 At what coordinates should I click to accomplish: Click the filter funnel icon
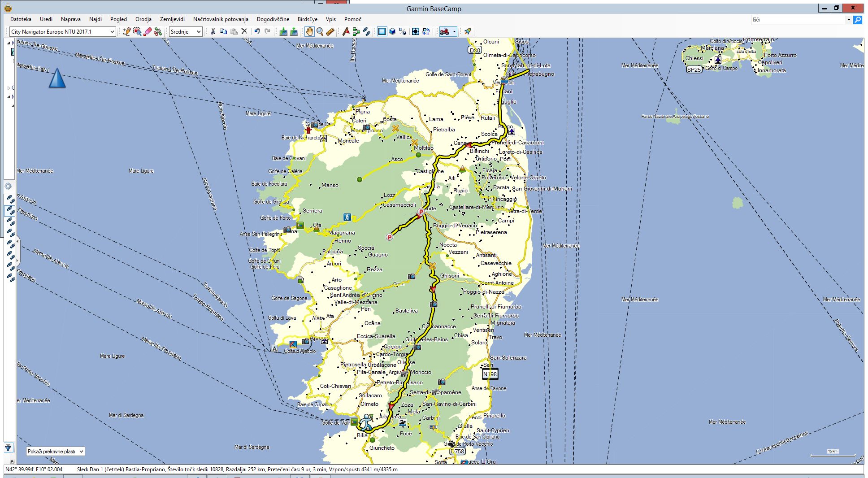pos(8,448)
